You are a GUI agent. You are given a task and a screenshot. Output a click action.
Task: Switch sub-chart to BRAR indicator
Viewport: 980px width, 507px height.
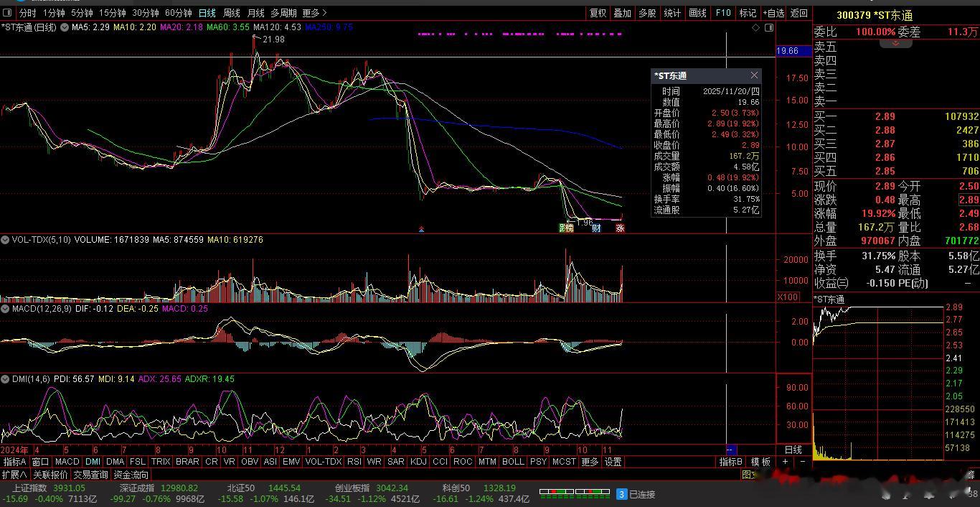coord(187,462)
